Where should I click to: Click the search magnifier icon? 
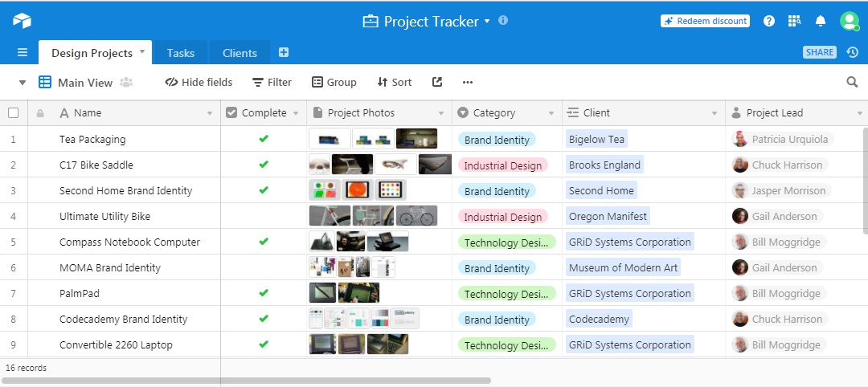(853, 83)
